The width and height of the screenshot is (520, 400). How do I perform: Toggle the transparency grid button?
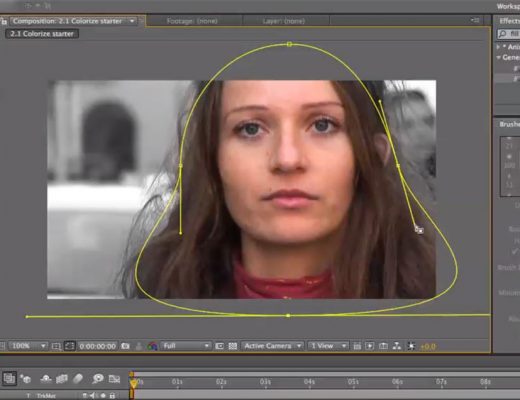233,346
